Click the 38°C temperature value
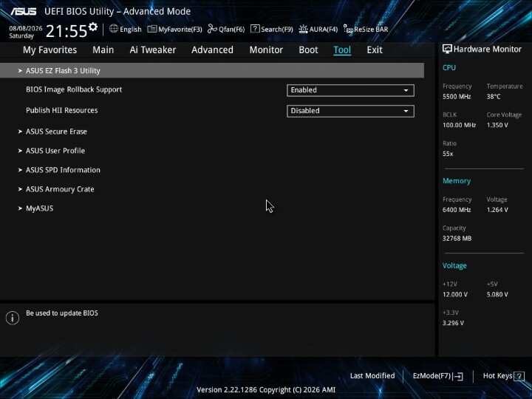Screen dimensions: 532x399 click(494, 97)
